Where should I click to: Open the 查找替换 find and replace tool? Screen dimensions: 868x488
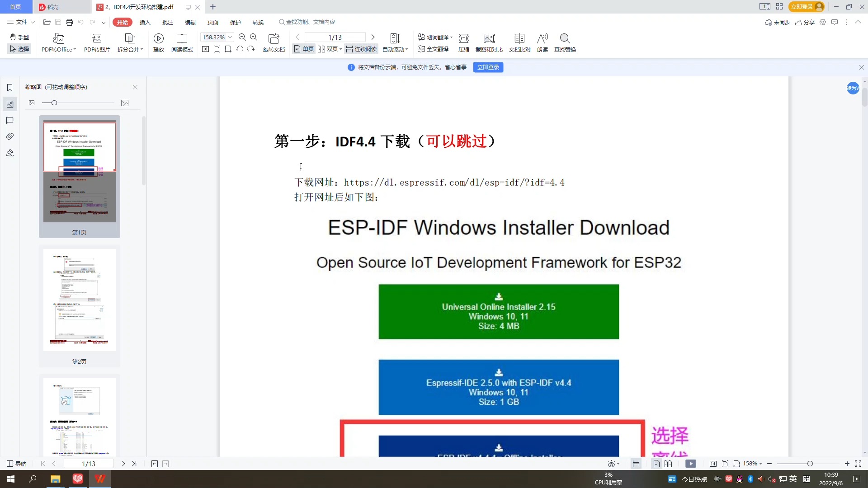tap(565, 42)
